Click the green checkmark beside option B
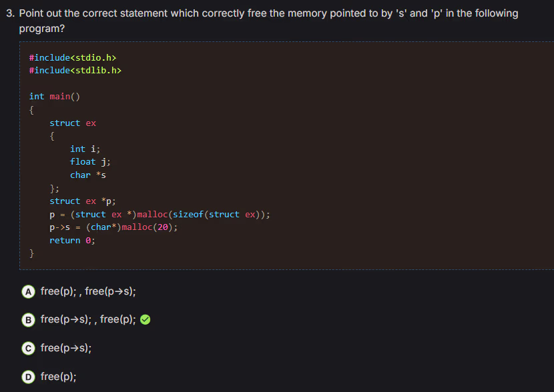554x392 pixels. tap(146, 320)
